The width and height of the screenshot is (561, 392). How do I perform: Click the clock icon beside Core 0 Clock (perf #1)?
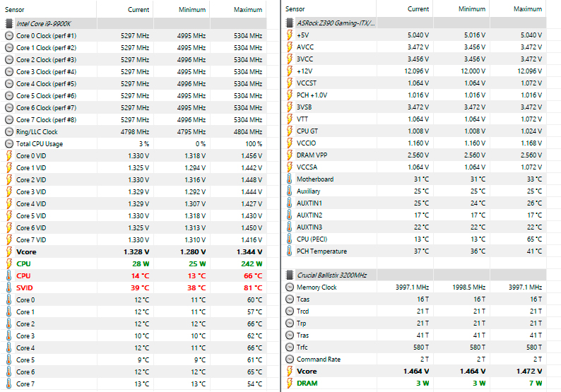tap(8, 35)
